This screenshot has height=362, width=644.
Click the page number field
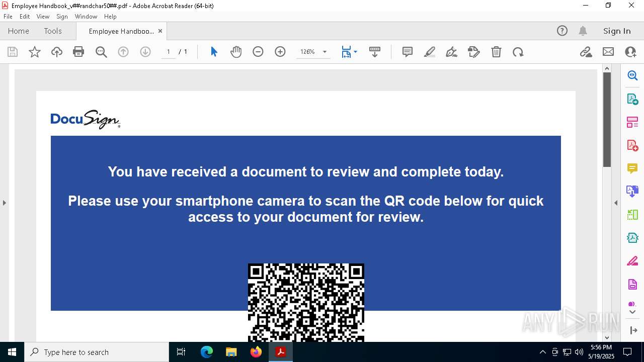pyautogui.click(x=168, y=52)
